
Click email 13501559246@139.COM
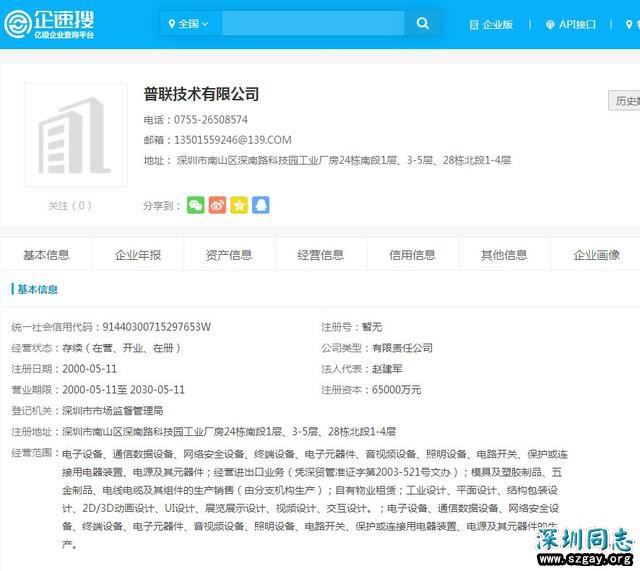coord(233,140)
